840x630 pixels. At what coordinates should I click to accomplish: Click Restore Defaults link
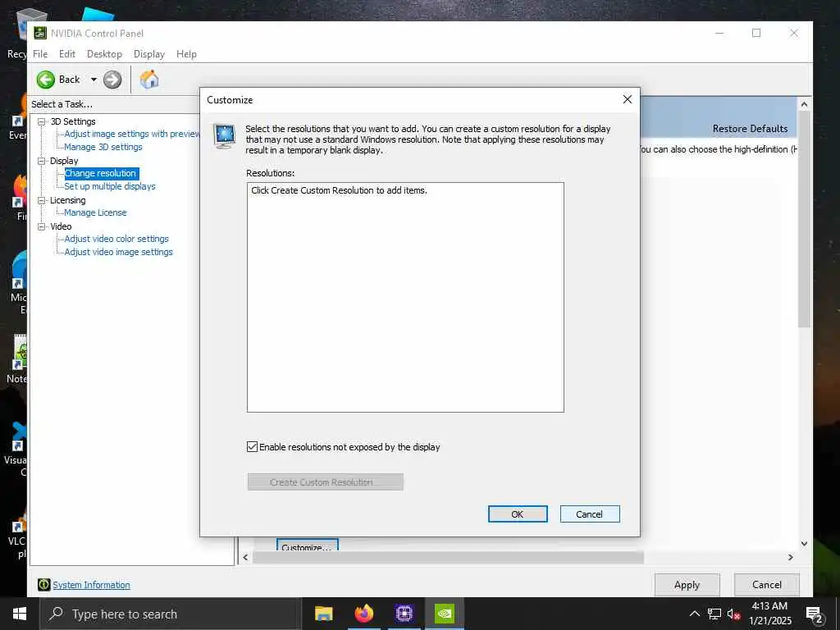pyautogui.click(x=750, y=129)
